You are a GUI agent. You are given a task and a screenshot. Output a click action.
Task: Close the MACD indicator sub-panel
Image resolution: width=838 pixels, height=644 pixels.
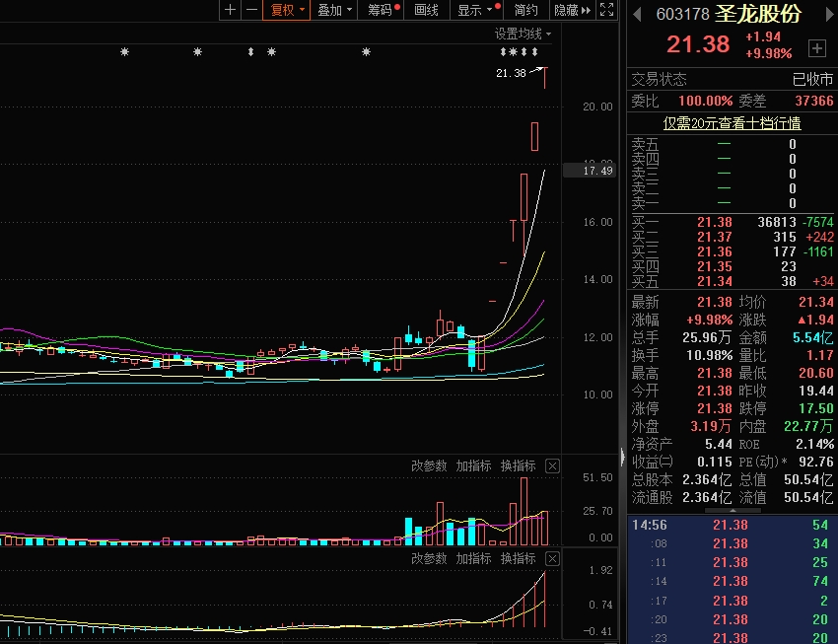point(552,558)
